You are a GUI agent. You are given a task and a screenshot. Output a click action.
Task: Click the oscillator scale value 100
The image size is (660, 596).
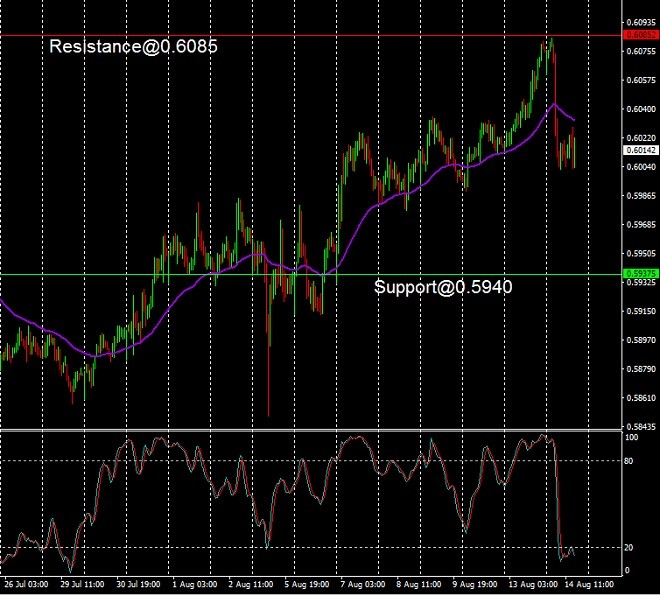point(631,438)
